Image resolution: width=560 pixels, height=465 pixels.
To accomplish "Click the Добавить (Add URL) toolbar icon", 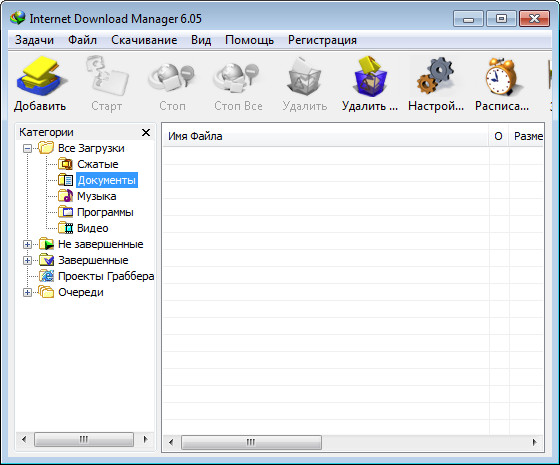I will tap(40, 76).
